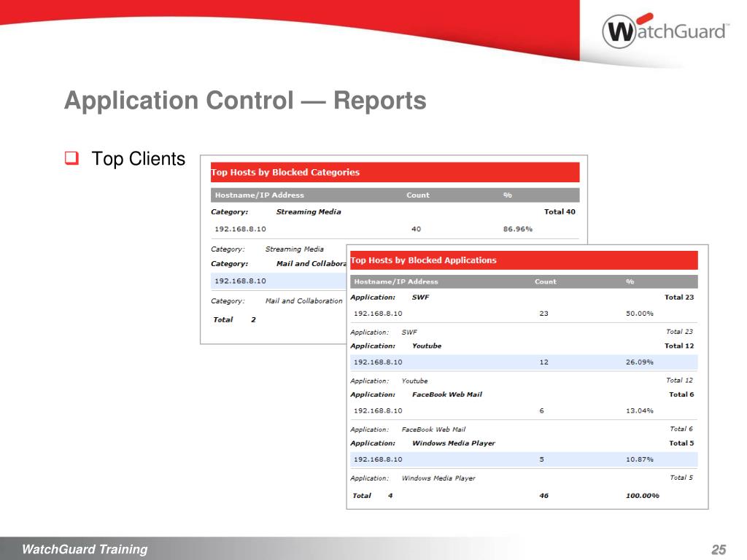Click the count value "40"
The height and width of the screenshot is (560, 747).
tap(416, 229)
